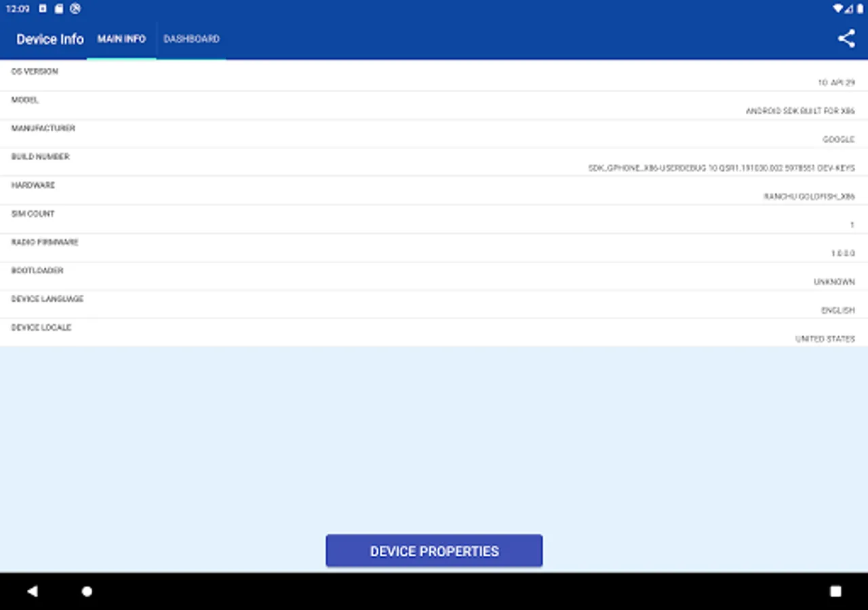The image size is (868, 610).
Task: Tap the share icon in the app bar
Action: pos(846,39)
